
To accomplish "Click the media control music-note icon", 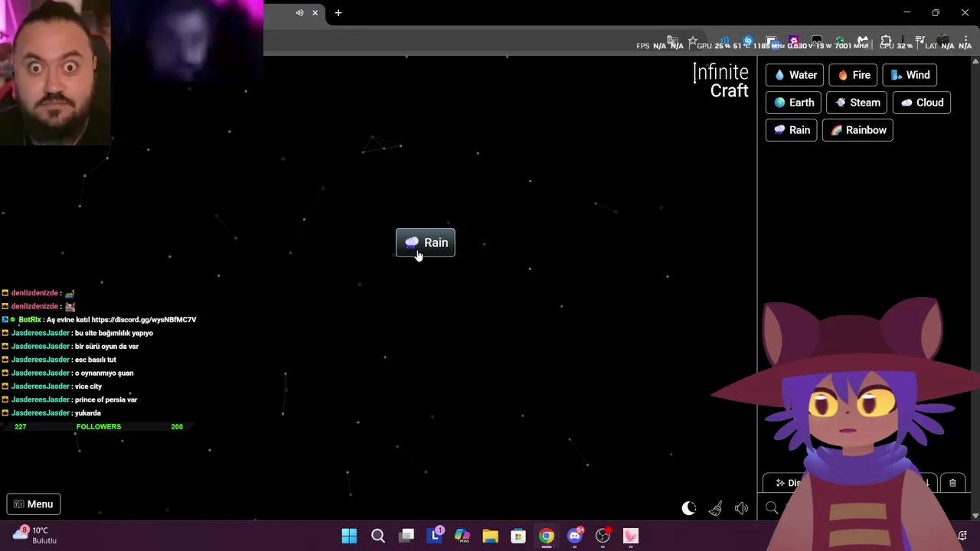I will point(920,41).
